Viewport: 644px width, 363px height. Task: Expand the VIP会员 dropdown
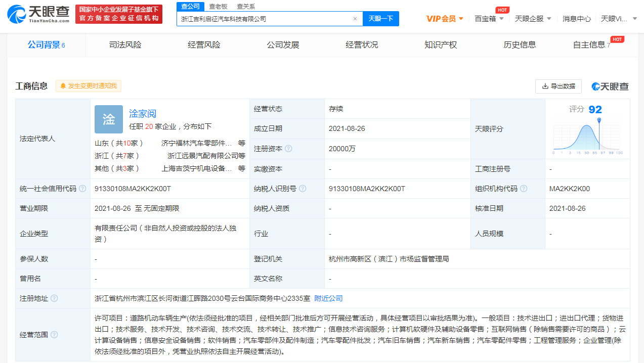(x=444, y=19)
